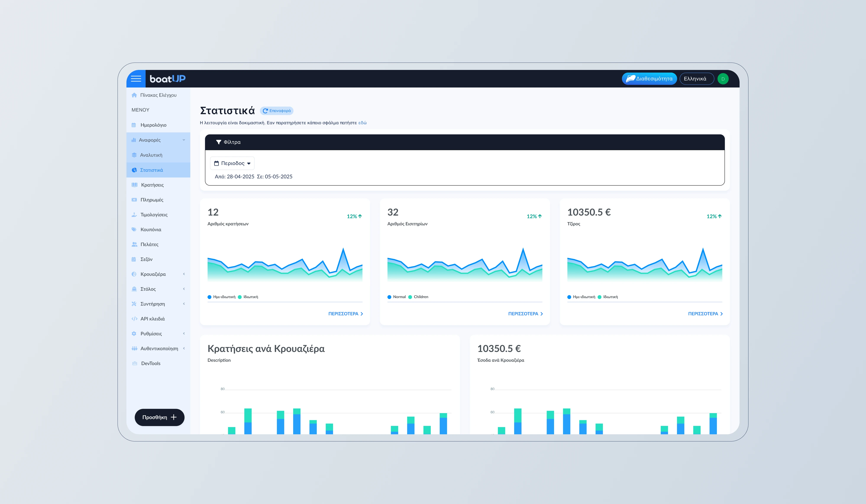Image resolution: width=866 pixels, height=504 pixels.
Task: Click the Διαθεσιμότητα button
Action: (x=649, y=79)
